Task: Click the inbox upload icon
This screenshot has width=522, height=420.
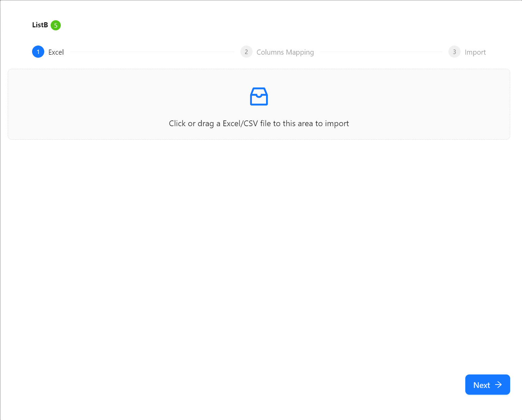Action: [259, 96]
